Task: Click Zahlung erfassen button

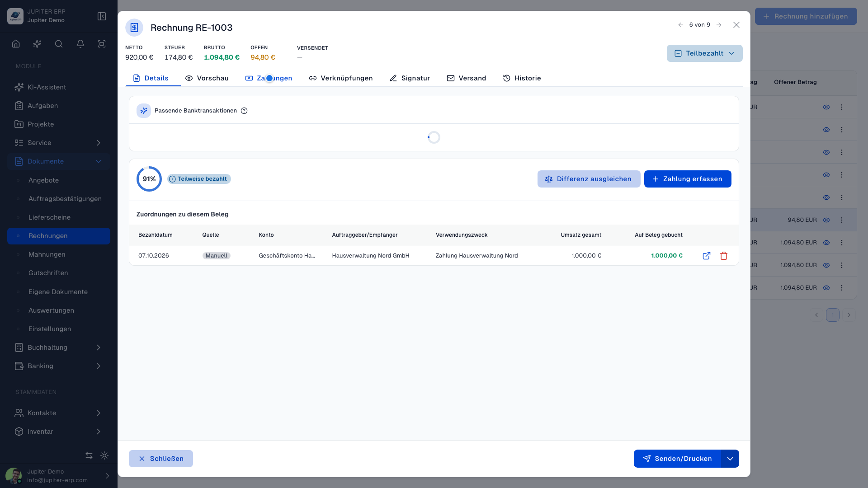Action: coord(688,179)
